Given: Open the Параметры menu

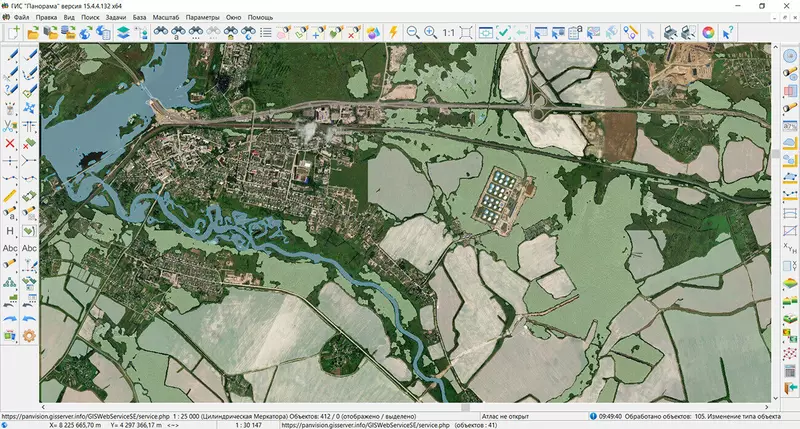Looking at the screenshot, I should click(x=202, y=18).
